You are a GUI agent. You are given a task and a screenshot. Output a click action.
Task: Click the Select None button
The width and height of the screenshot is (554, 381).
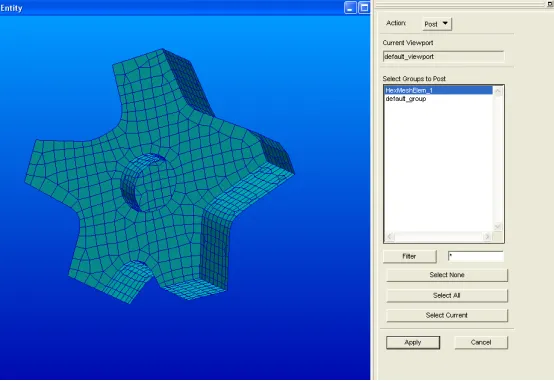pos(447,275)
